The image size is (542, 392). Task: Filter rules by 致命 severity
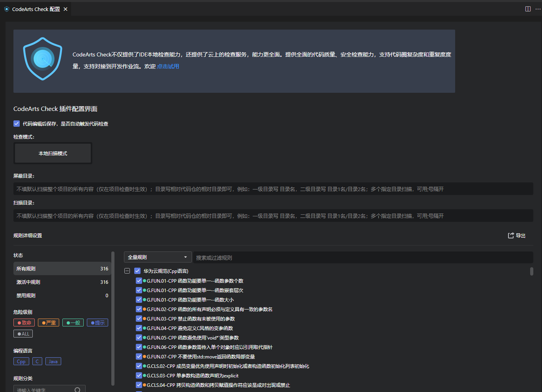24,322
